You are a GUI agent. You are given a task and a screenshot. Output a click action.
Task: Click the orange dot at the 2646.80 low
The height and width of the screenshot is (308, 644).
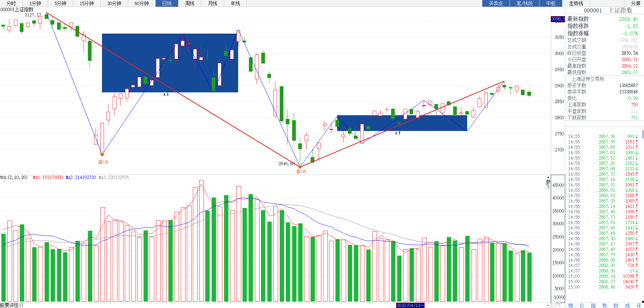300,167
